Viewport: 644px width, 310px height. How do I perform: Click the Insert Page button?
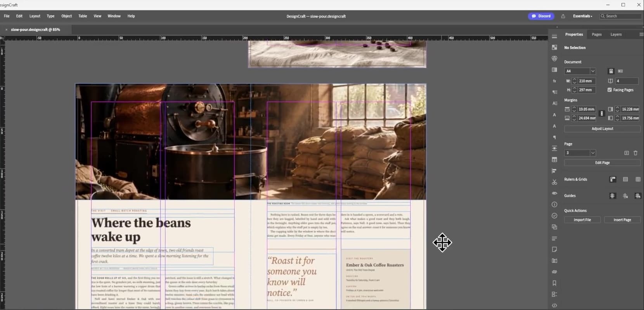click(x=622, y=220)
